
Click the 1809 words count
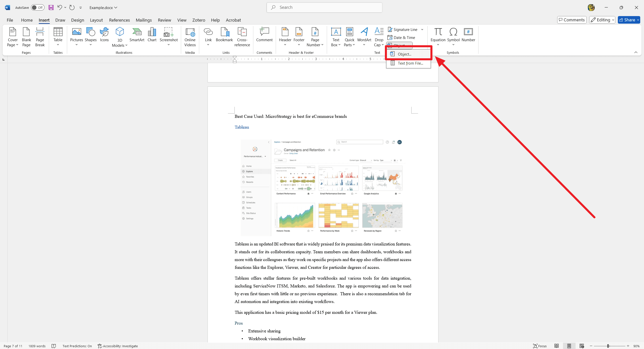(37, 346)
